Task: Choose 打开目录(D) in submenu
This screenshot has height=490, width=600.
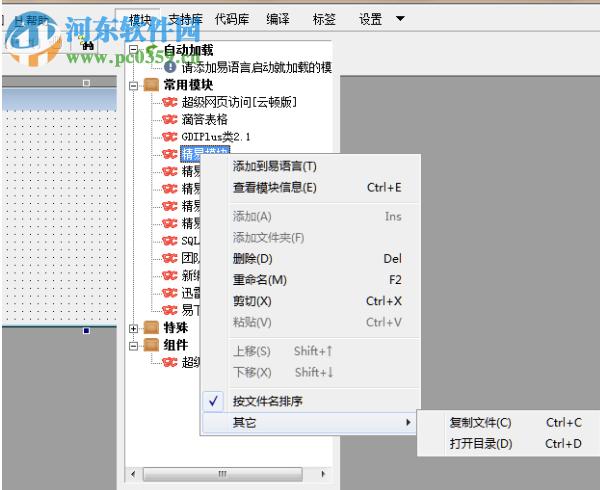Action: pyautogui.click(x=509, y=444)
